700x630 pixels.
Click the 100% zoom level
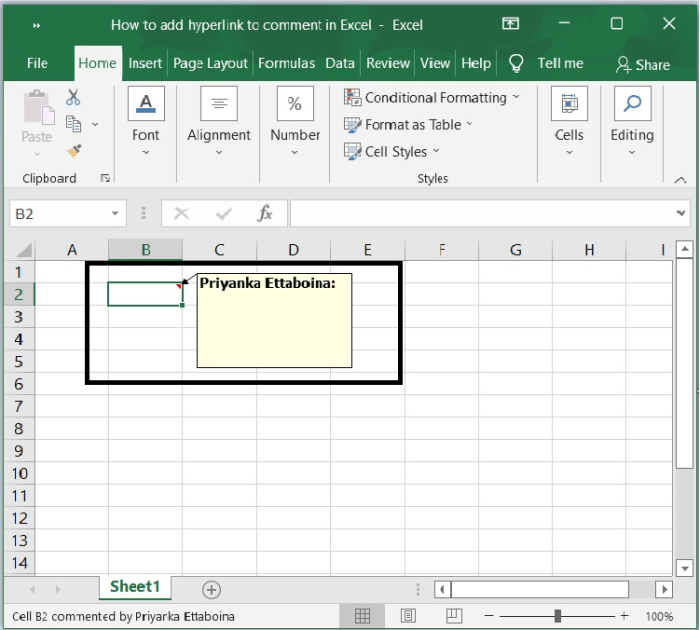(x=659, y=617)
